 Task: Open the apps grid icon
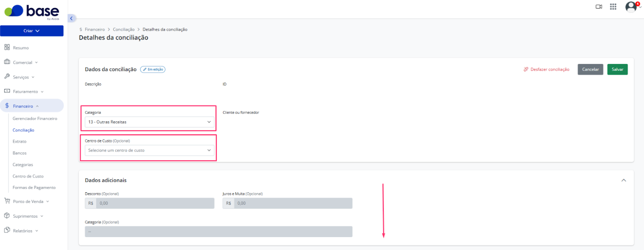point(613,6)
